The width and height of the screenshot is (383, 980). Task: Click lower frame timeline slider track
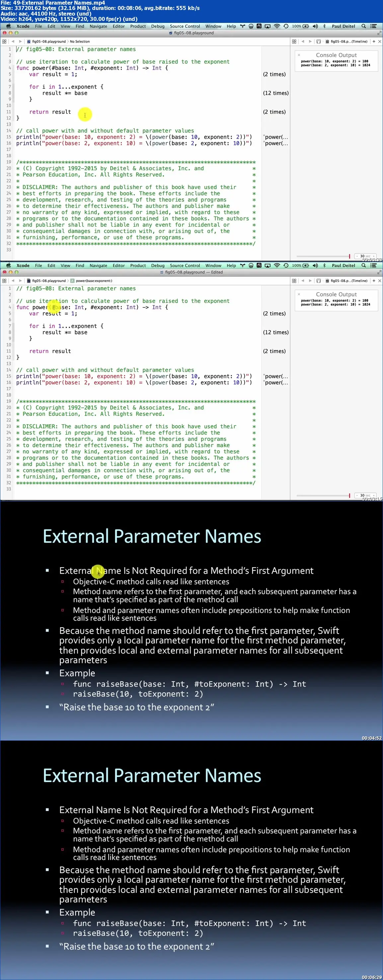click(323, 496)
